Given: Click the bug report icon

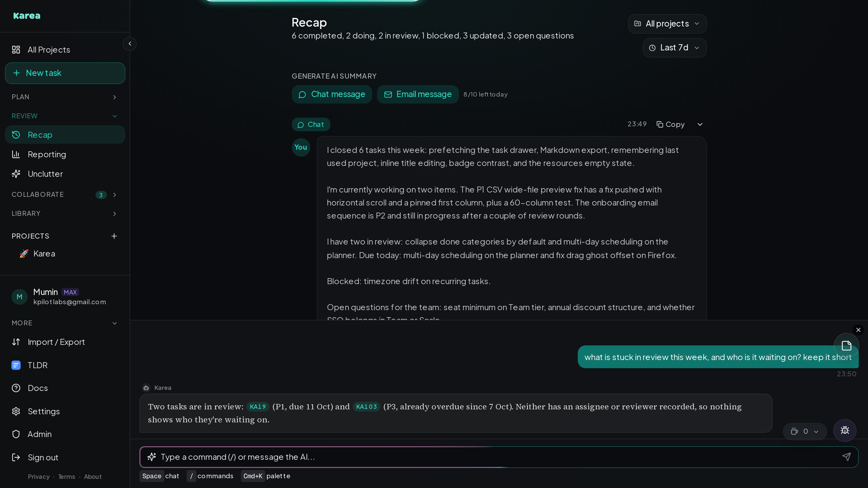Looking at the screenshot, I should coord(845,430).
